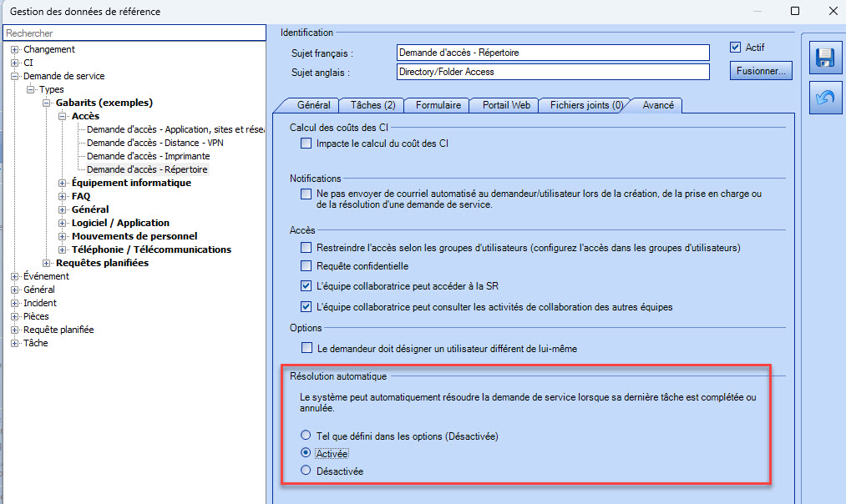846x504 pixels.
Task: Choose 'Tel que défini dans les options' radio
Action: click(x=306, y=436)
